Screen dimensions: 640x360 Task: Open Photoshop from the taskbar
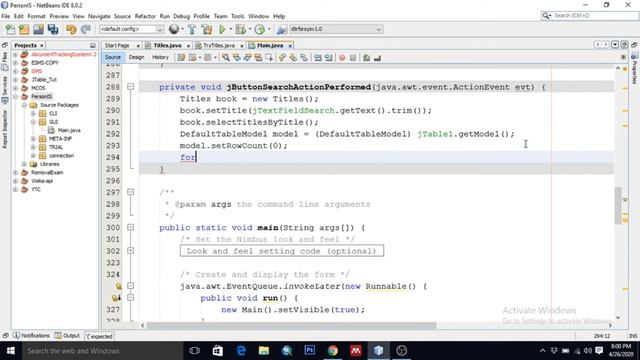click(x=310, y=351)
